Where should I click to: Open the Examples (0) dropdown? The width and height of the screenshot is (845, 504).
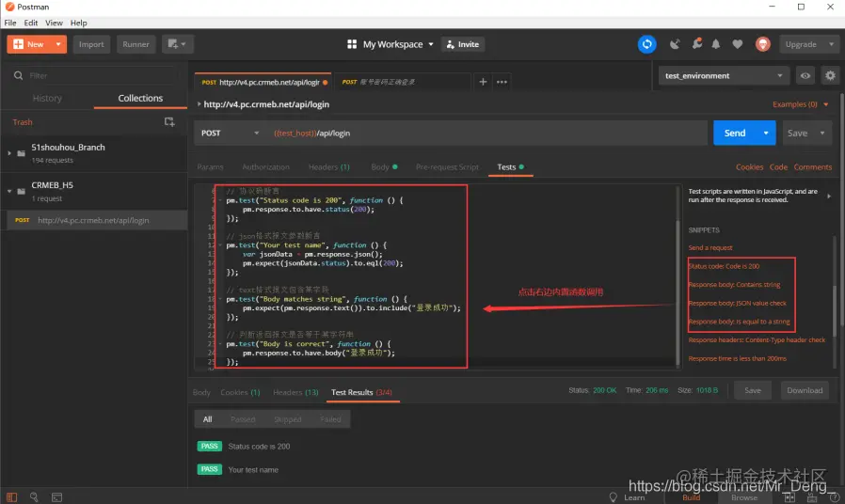pos(800,104)
